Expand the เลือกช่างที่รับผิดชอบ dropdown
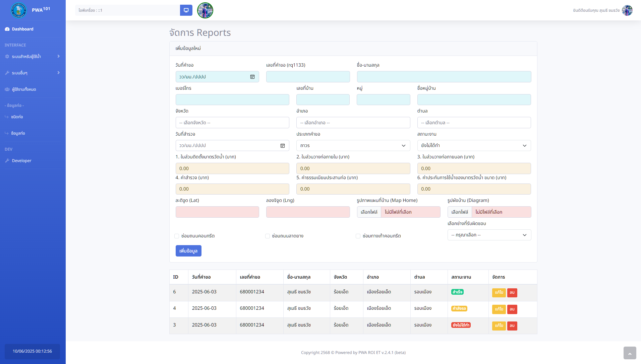The width and height of the screenshot is (641, 364). pos(489,235)
